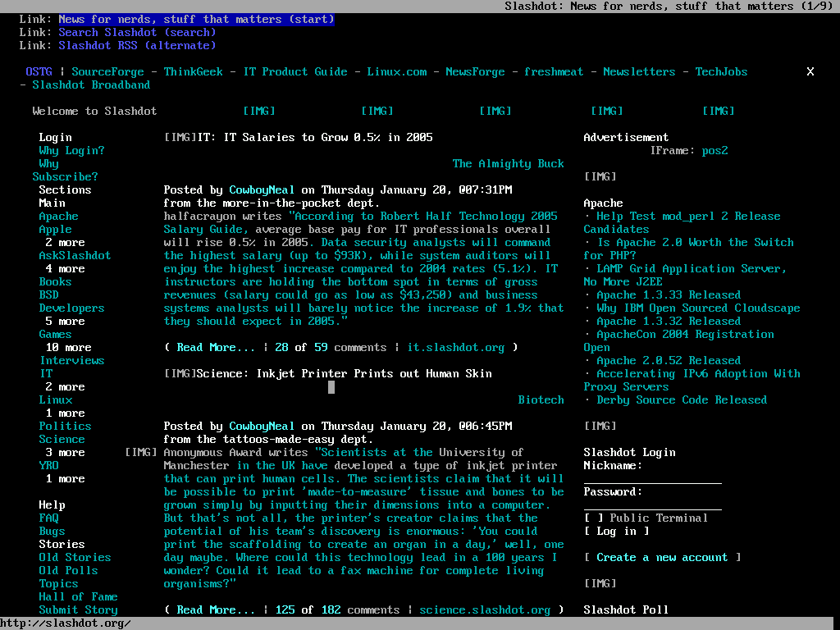Open the Books section link
This screenshot has height=630, width=840.
pos(55,282)
